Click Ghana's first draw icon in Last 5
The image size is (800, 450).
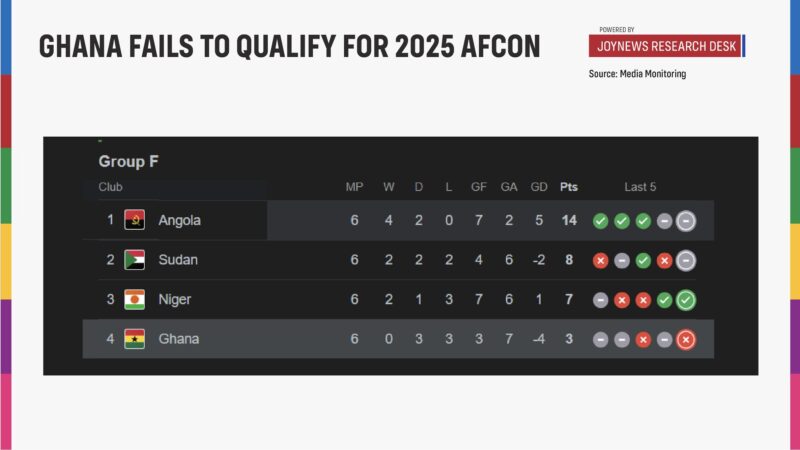[600, 340]
